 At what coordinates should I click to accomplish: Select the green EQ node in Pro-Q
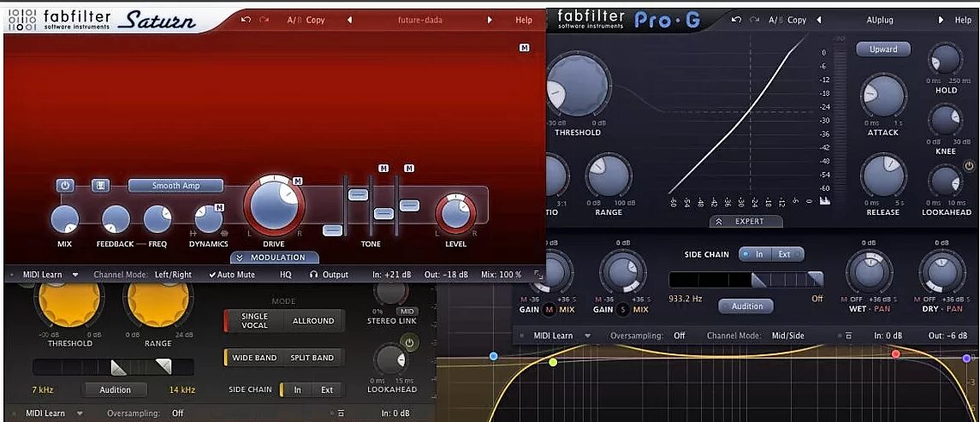pyautogui.click(x=553, y=362)
